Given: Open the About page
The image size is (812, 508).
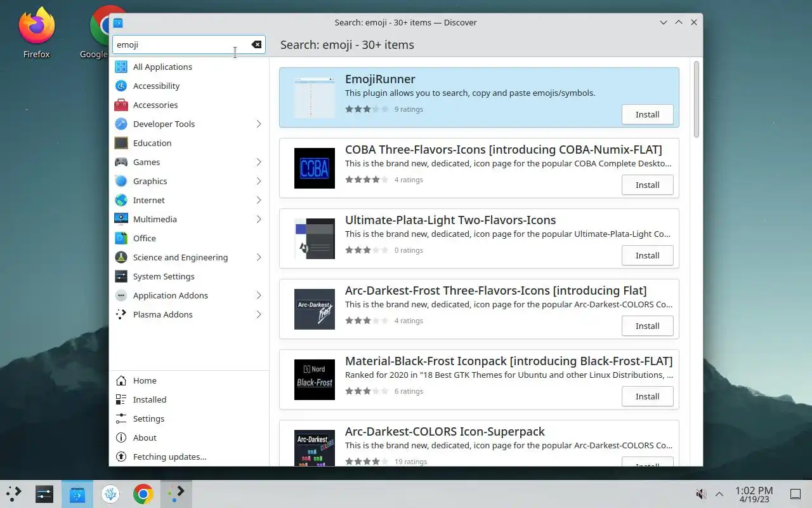Looking at the screenshot, I should [189, 438].
